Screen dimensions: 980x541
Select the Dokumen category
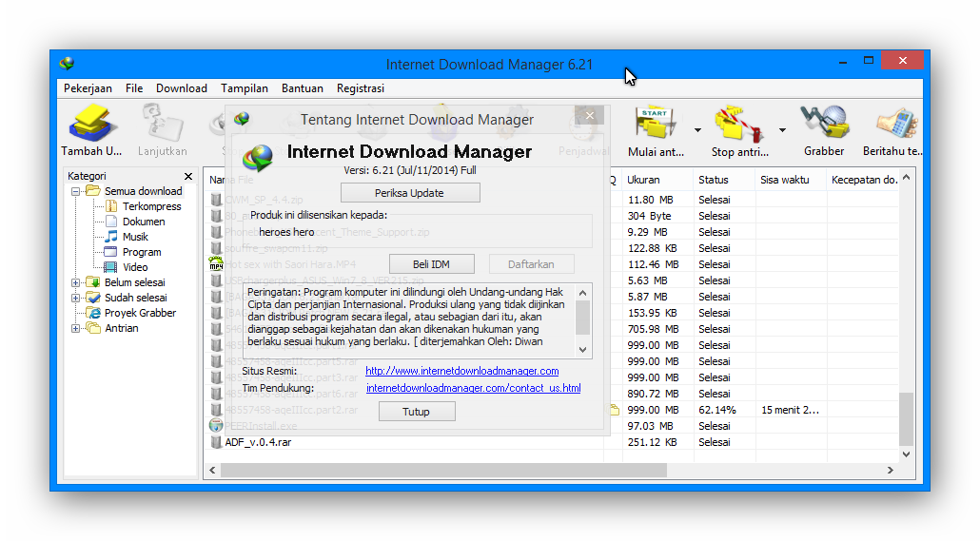[144, 222]
